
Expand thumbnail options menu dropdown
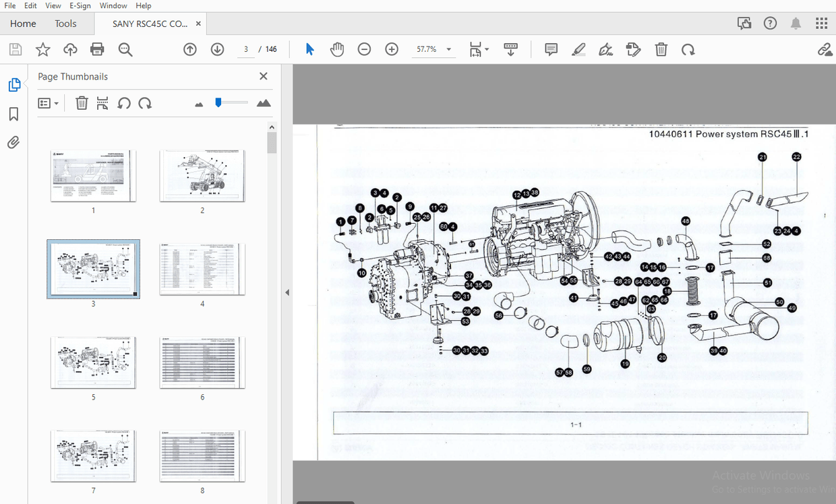(x=48, y=103)
